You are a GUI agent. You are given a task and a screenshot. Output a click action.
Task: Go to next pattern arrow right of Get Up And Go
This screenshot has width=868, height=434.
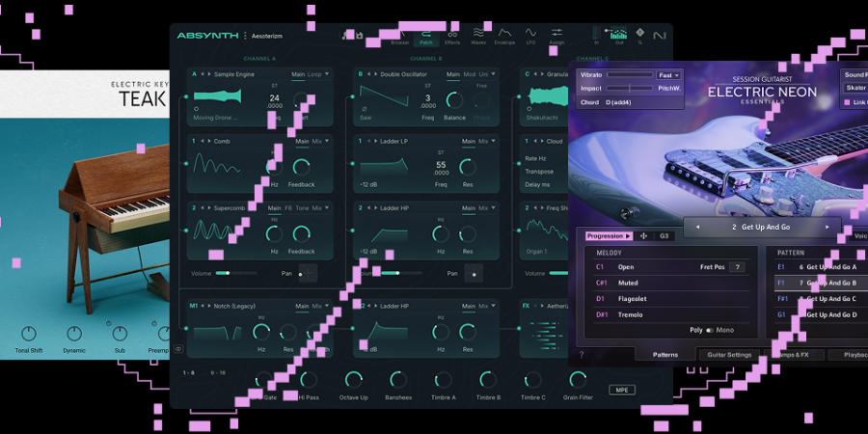827,227
